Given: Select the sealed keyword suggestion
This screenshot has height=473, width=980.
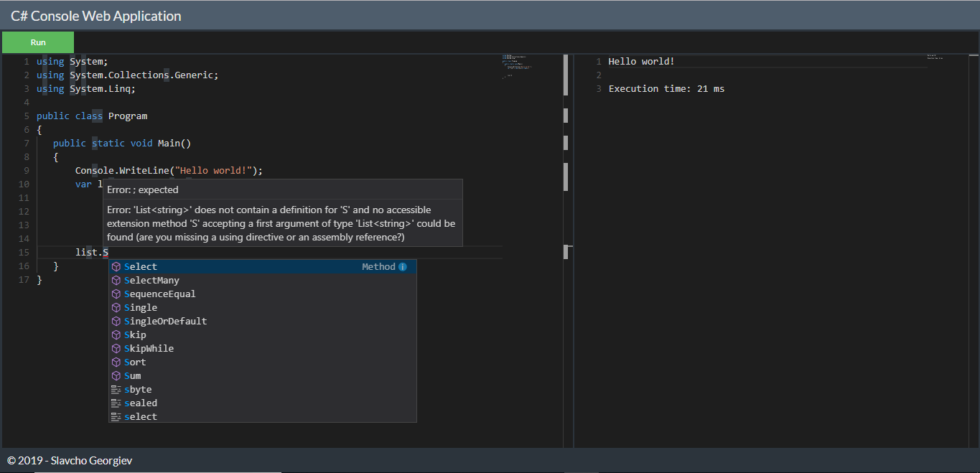Looking at the screenshot, I should pos(263,403).
